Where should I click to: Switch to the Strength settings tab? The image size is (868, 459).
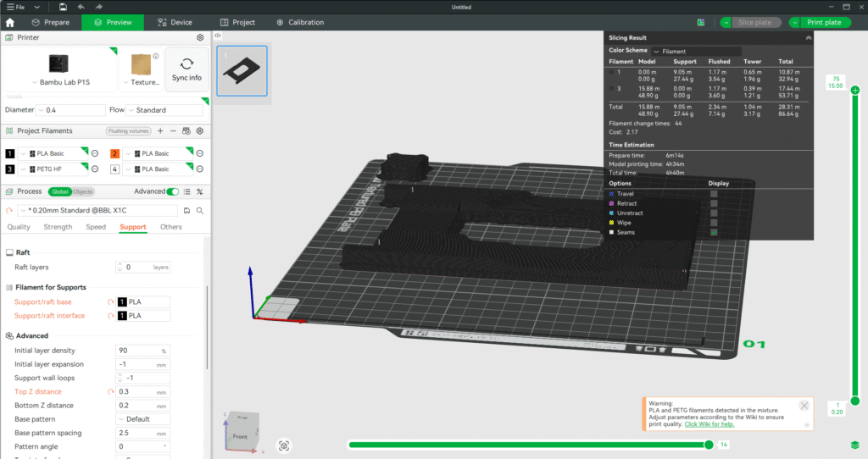pyautogui.click(x=58, y=227)
